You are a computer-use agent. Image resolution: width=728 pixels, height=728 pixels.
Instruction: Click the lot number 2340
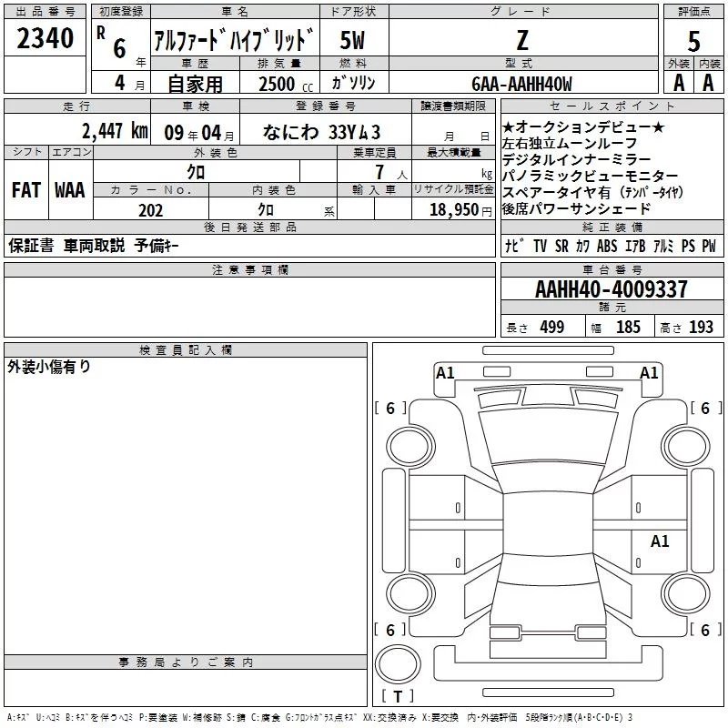coord(45,38)
